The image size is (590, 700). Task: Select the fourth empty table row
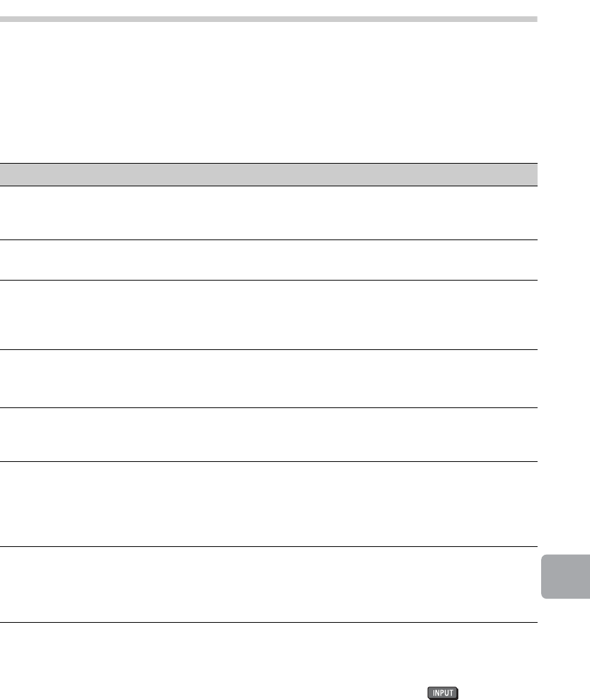click(x=268, y=378)
